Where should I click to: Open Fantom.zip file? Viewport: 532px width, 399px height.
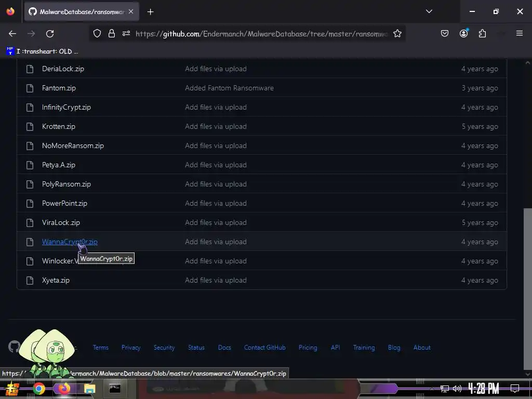59,88
